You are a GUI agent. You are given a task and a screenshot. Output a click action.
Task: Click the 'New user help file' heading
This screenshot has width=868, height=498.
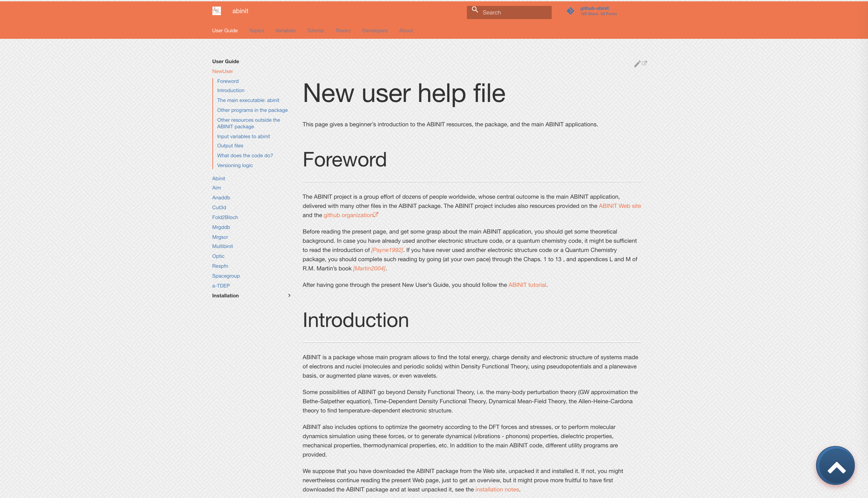(404, 93)
